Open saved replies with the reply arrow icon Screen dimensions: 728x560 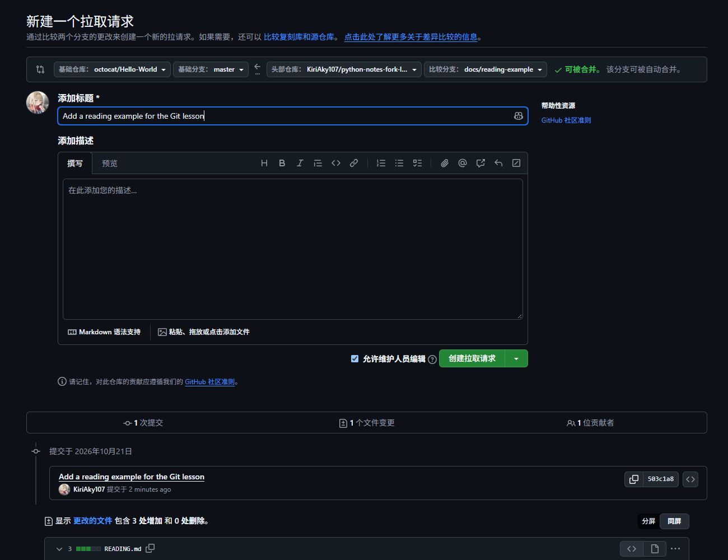498,163
